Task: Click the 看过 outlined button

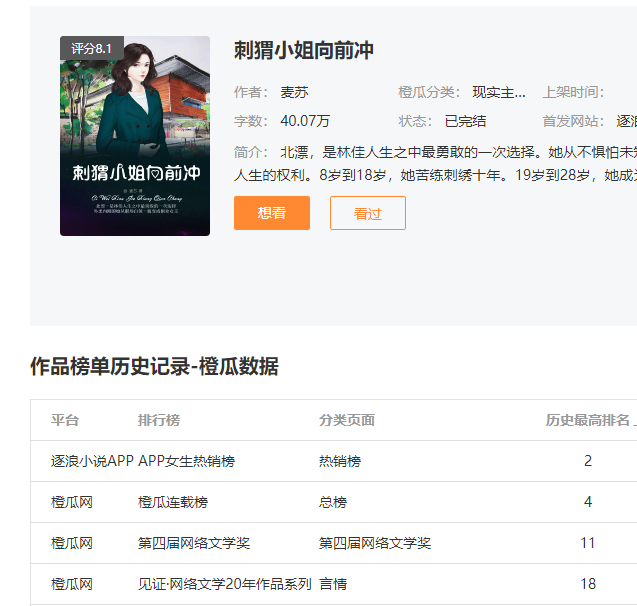Action: 368,213
